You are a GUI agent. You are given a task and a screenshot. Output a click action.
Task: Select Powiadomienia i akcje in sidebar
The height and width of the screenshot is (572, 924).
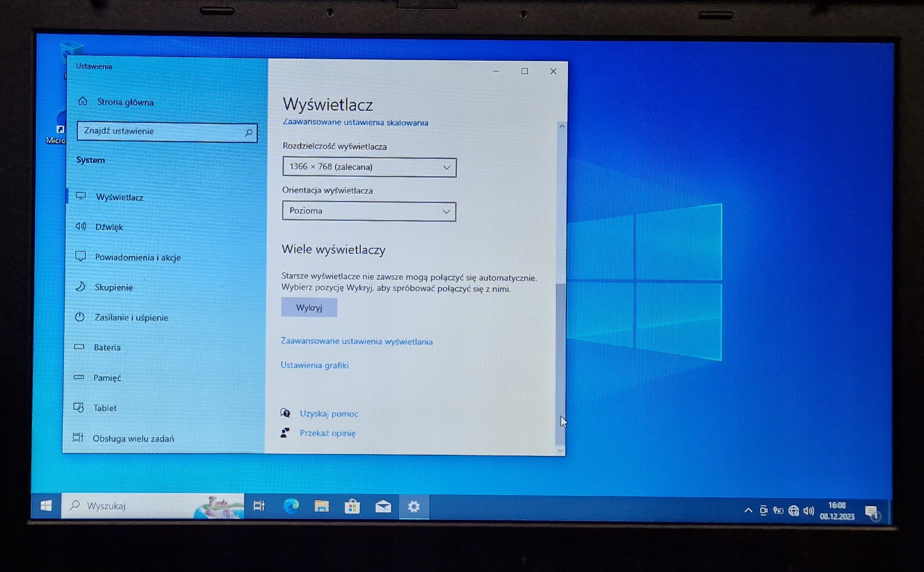coord(138,257)
